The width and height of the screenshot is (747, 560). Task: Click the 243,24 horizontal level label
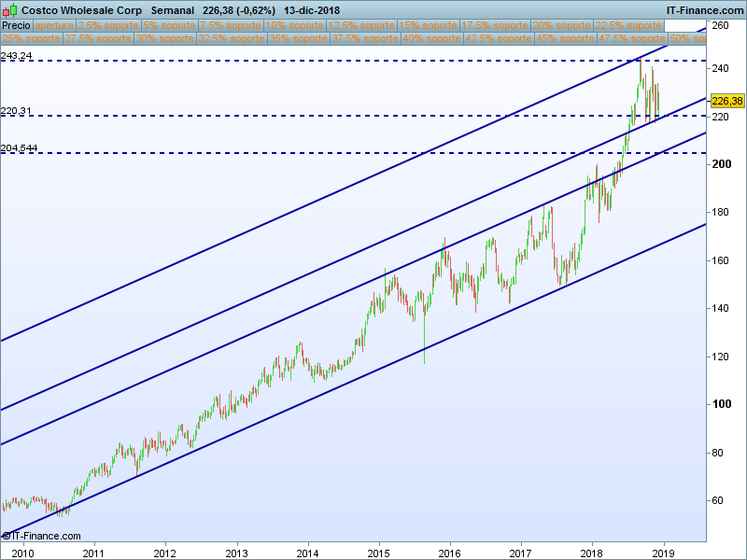17,56
